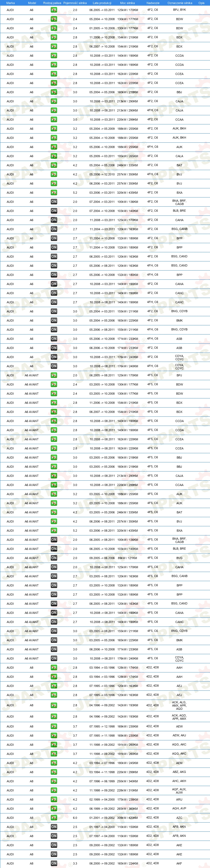
Task: Click petrol icon in 4F2 BXA row
Action: (x=54, y=193)
